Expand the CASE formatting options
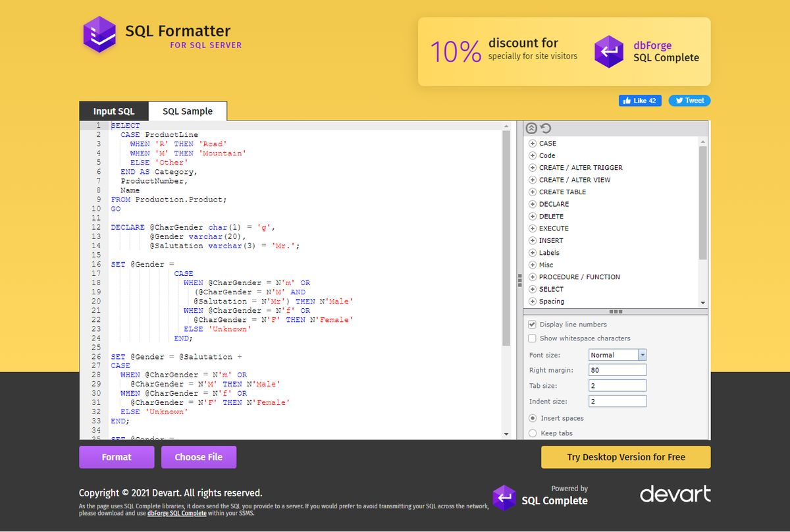 [533, 143]
